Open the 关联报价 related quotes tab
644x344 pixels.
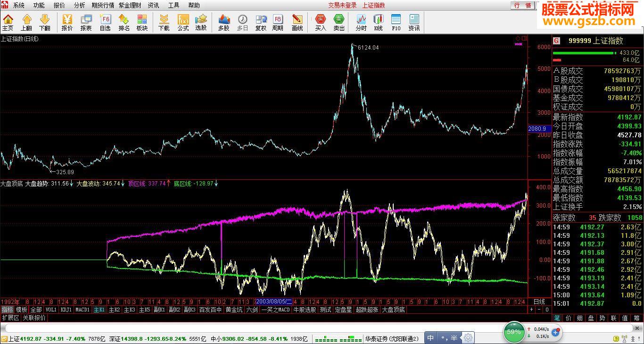[x=34, y=318]
